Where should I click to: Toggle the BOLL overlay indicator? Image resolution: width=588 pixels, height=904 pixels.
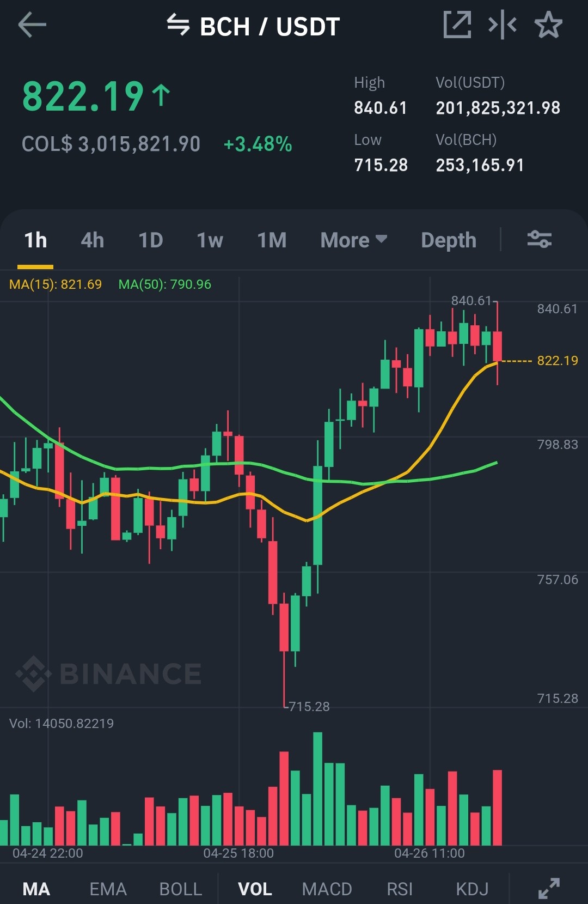click(180, 889)
